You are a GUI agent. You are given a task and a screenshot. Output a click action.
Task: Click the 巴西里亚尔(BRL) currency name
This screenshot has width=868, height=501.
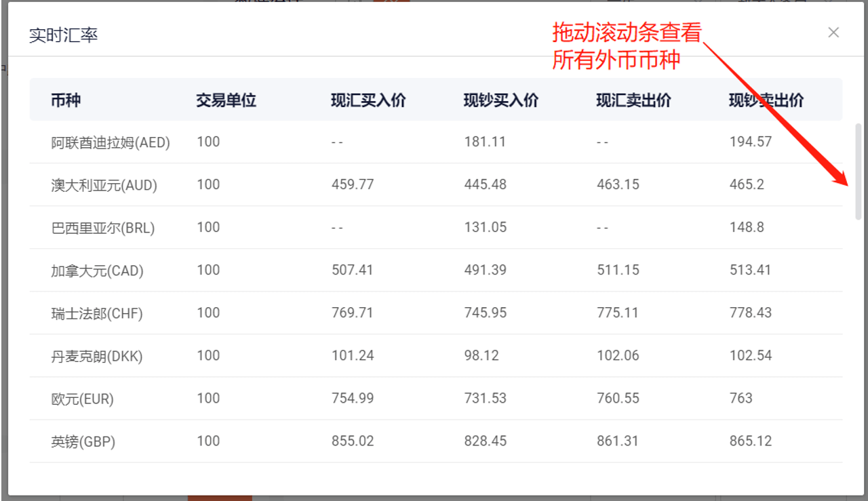tap(103, 228)
